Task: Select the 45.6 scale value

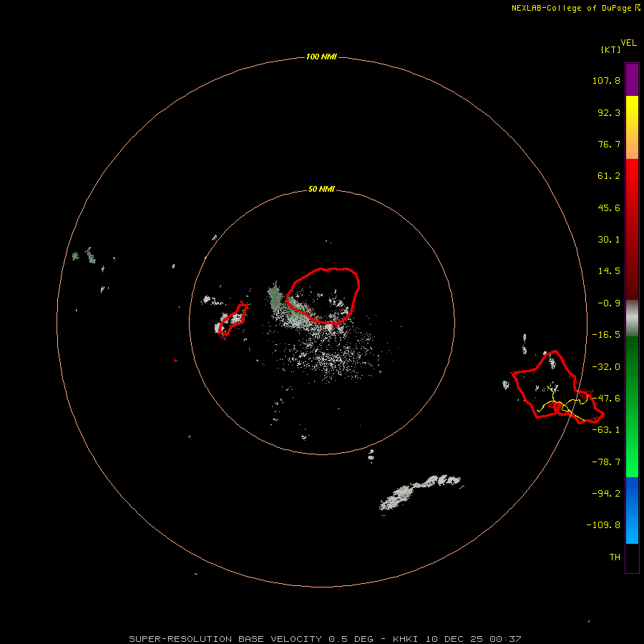Action: (x=609, y=208)
